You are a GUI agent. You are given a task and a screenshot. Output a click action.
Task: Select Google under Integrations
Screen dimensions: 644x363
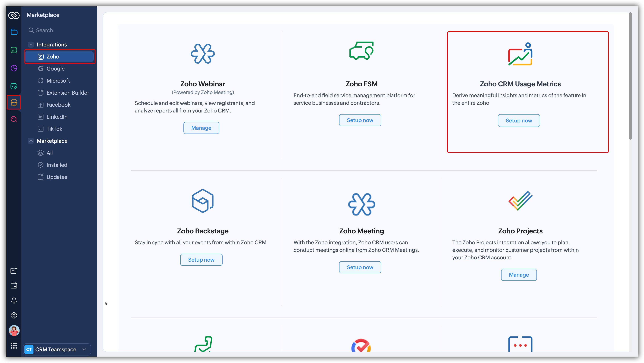point(55,68)
